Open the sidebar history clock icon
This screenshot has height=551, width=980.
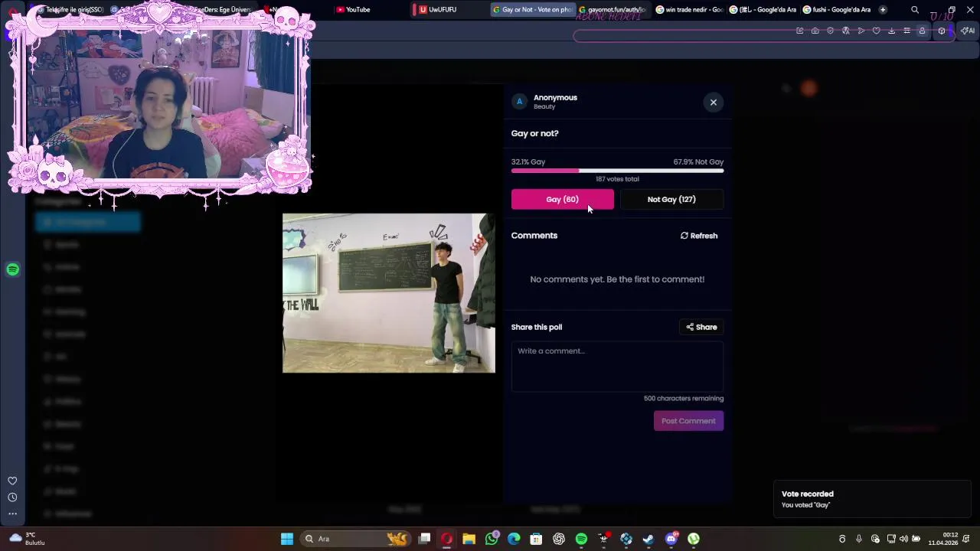point(12,497)
